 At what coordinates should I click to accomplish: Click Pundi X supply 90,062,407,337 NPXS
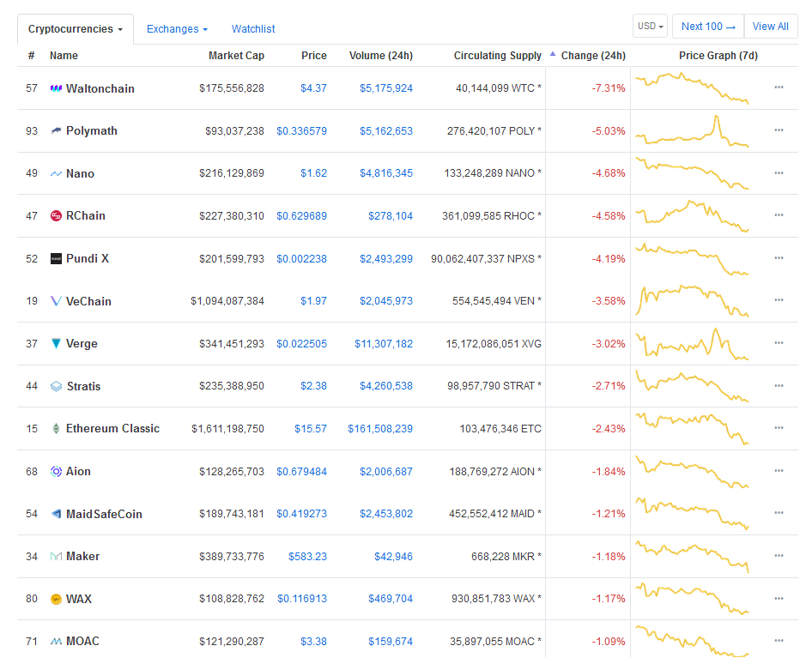click(x=486, y=258)
